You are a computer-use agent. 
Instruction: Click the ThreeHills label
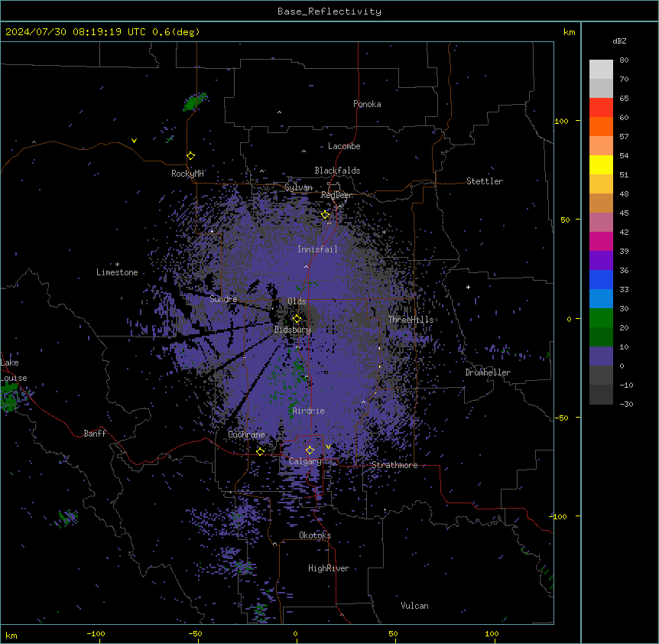pyautogui.click(x=411, y=320)
